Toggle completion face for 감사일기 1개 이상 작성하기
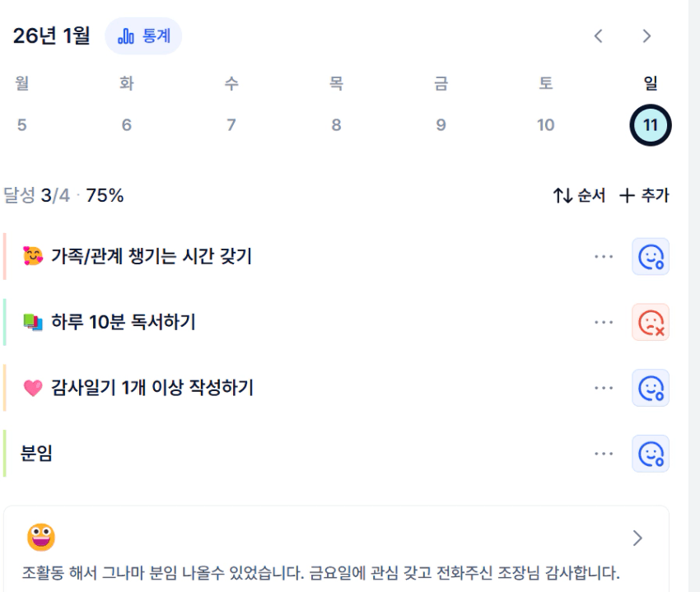 pyautogui.click(x=651, y=388)
